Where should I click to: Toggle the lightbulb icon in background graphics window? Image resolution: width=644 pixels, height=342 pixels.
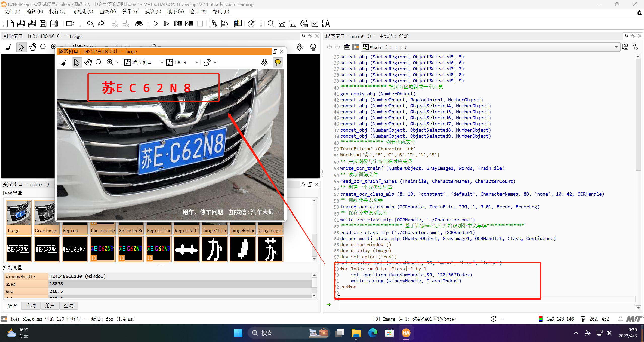point(313,47)
